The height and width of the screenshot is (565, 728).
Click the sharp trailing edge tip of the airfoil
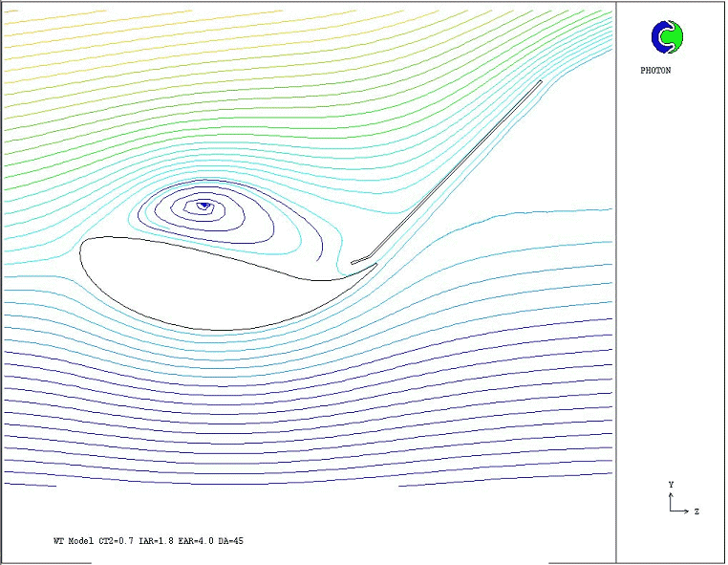click(375, 265)
